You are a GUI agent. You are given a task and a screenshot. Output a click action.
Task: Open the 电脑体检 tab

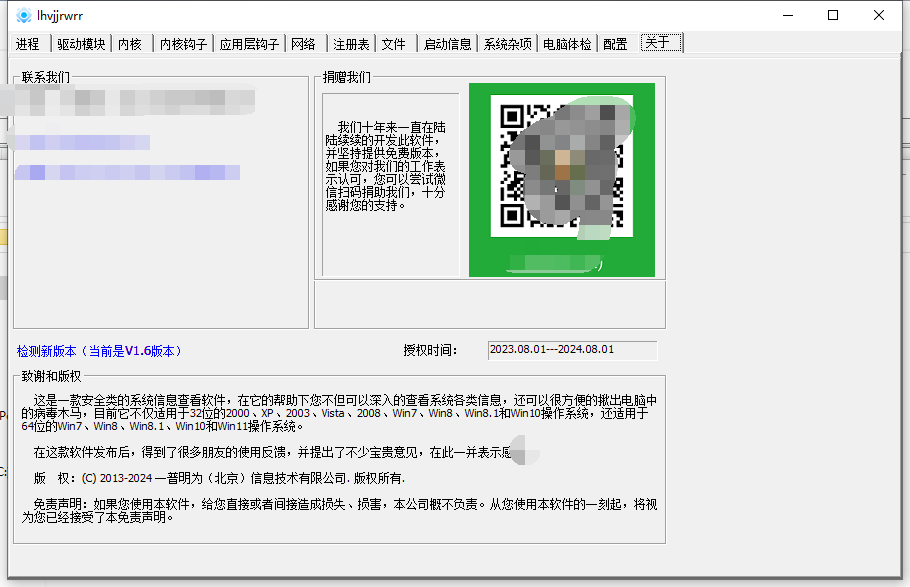coord(567,44)
